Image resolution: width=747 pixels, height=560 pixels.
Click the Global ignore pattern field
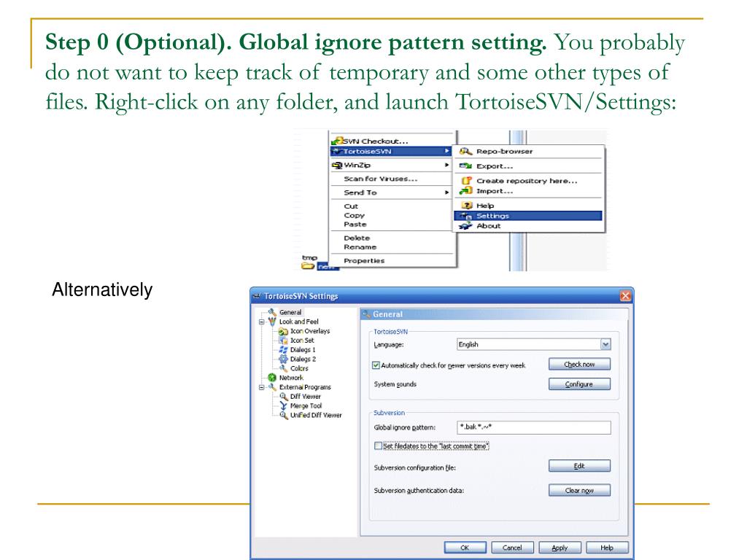coord(533,427)
